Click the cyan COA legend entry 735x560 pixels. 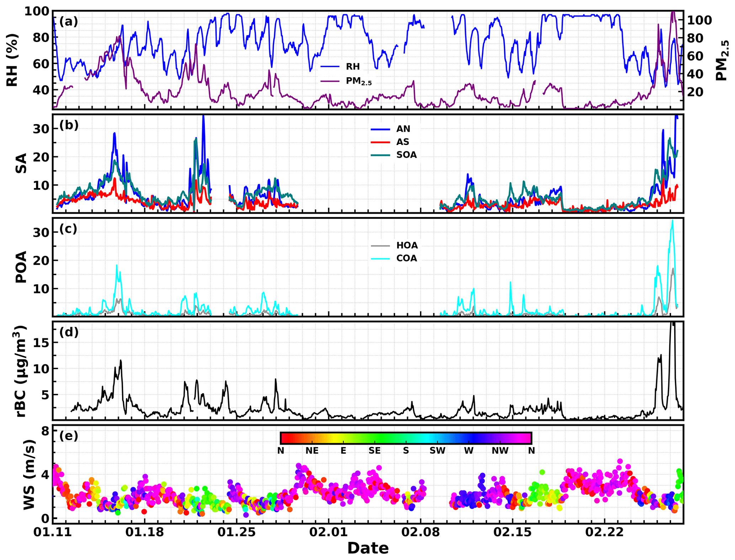[x=406, y=258]
